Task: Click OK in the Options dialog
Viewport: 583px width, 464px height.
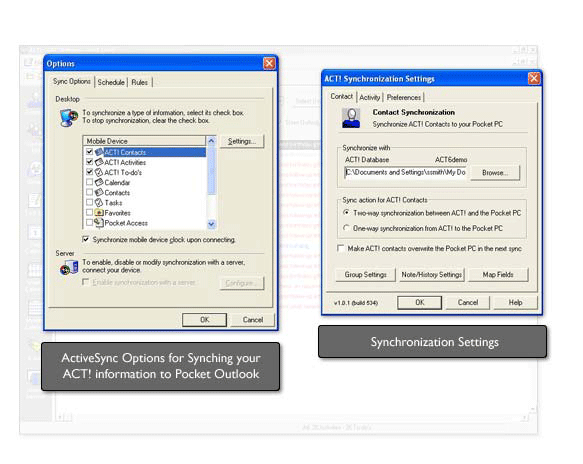Action: coord(204,320)
